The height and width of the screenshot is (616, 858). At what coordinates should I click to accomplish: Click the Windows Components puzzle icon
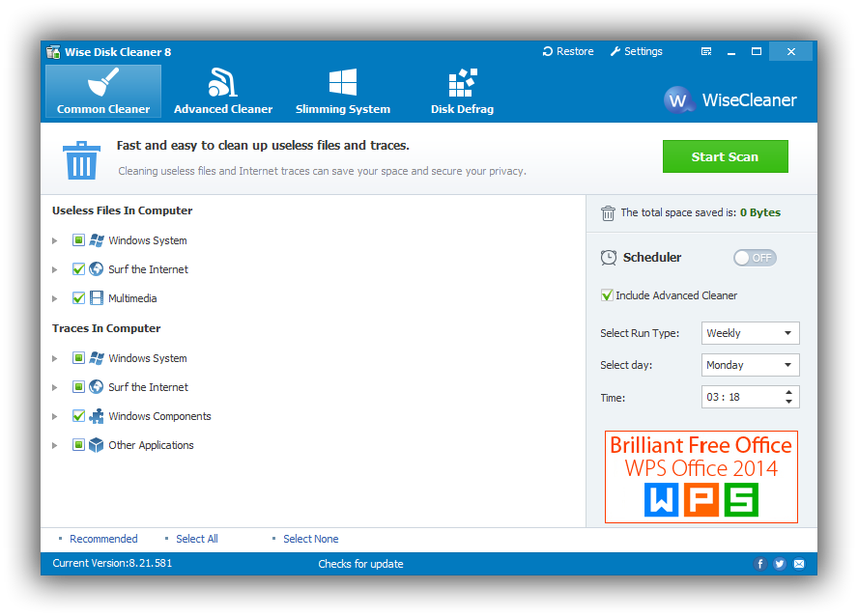click(97, 416)
